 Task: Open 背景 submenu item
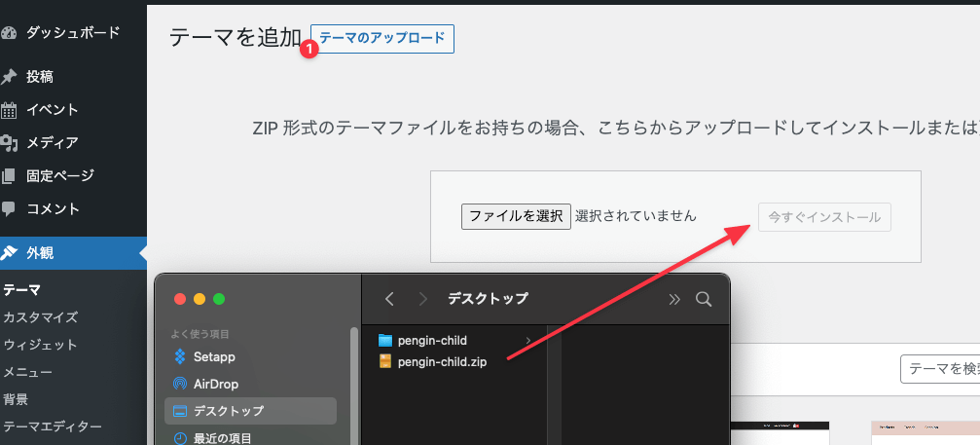[16, 399]
